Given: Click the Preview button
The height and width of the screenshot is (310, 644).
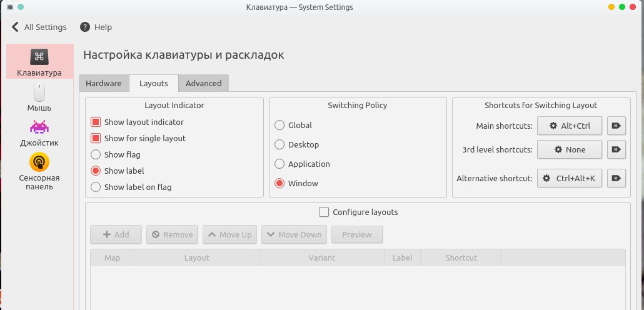Looking at the screenshot, I should [357, 234].
